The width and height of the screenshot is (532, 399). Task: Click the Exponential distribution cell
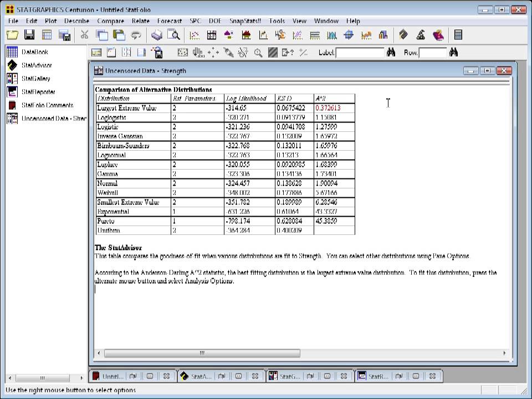click(x=113, y=212)
